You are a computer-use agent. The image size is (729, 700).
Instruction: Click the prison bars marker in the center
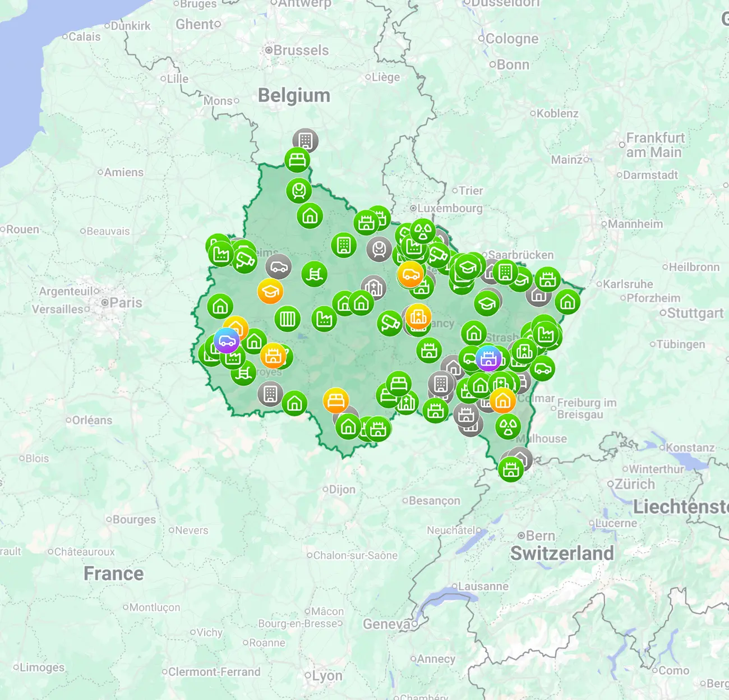coord(287,319)
